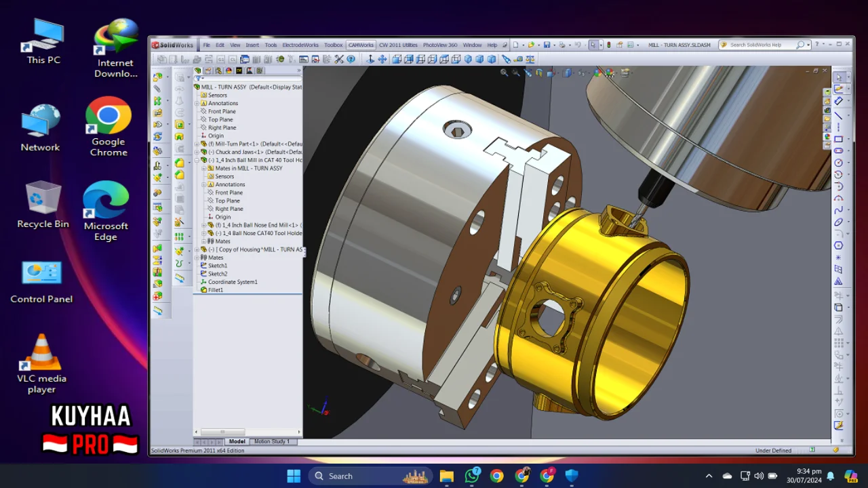Open the Insert menu
The width and height of the screenshot is (868, 488).
coord(252,45)
